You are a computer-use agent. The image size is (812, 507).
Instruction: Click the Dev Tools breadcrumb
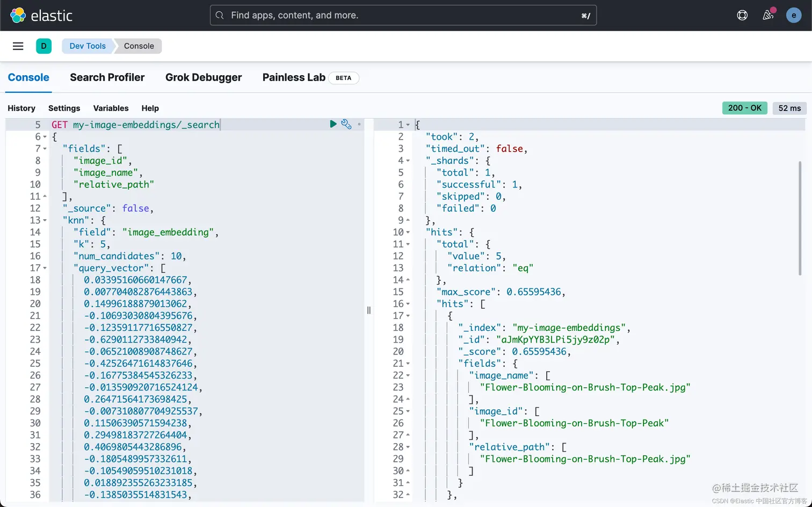point(88,46)
